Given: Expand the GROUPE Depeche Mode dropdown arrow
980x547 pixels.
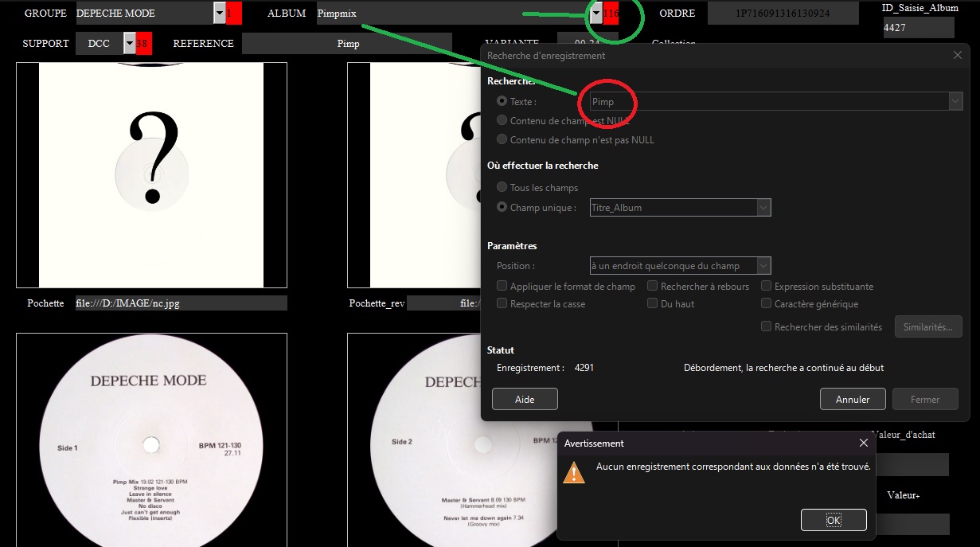Looking at the screenshot, I should pyautogui.click(x=220, y=14).
